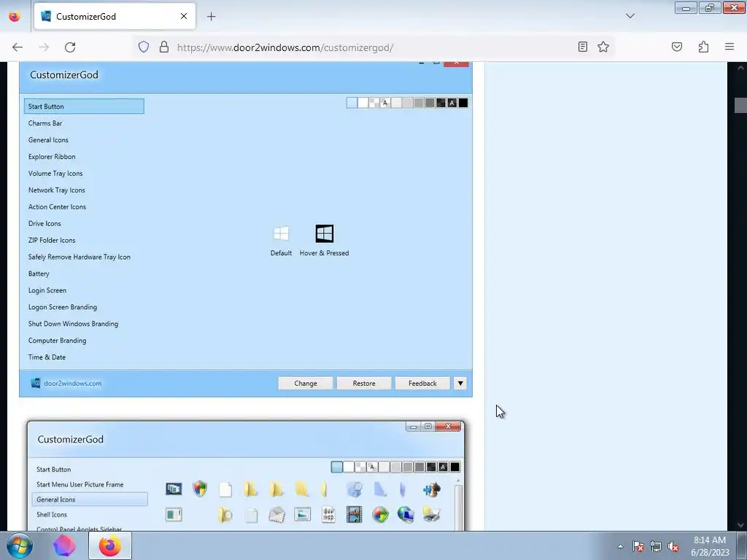Click the network tray icon
747x560 pixels.
(x=656, y=546)
